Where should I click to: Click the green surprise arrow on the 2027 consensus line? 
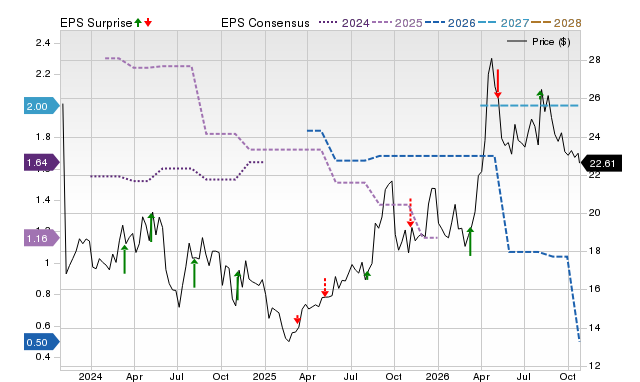pos(540,95)
